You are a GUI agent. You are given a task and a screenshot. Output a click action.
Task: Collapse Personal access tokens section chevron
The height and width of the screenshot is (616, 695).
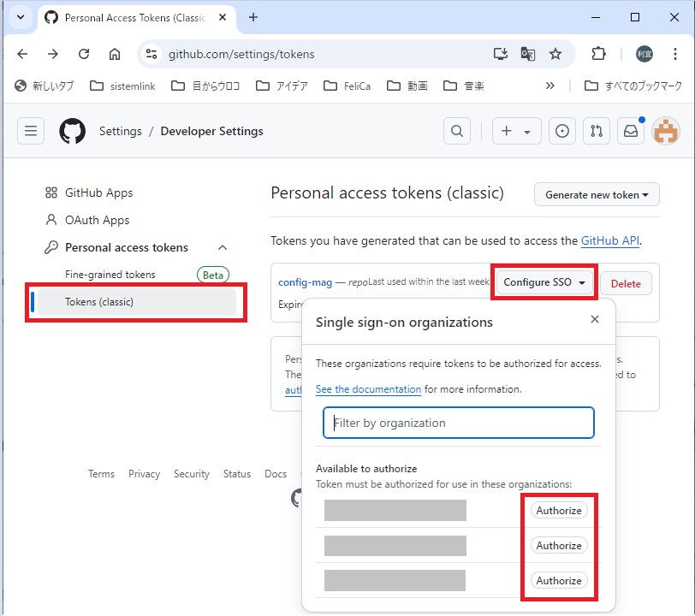[223, 247]
